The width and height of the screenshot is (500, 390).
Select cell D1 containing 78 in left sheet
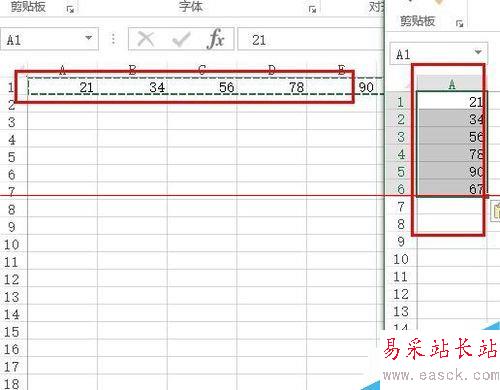coord(272,87)
